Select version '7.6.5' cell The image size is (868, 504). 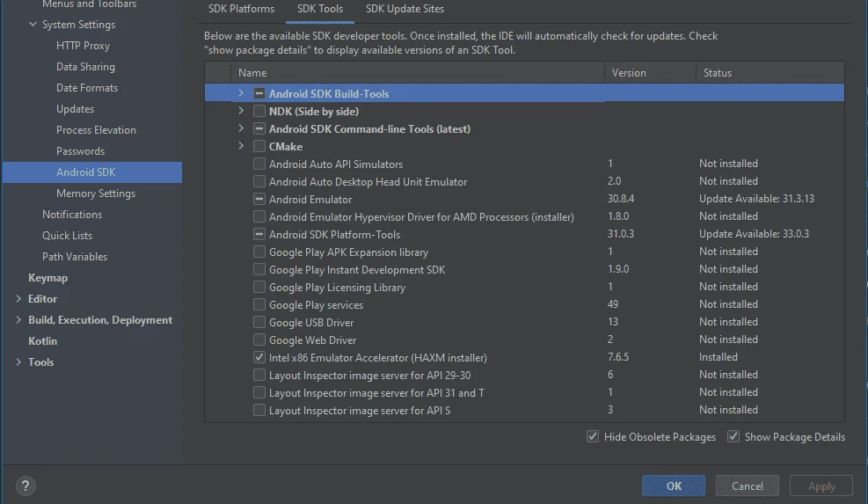tap(617, 357)
